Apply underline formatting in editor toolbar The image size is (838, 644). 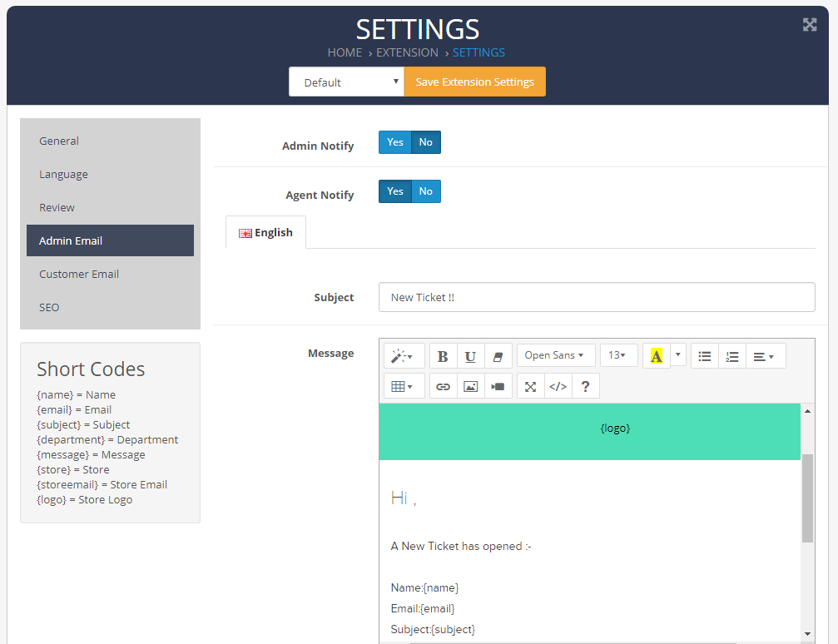click(x=470, y=356)
